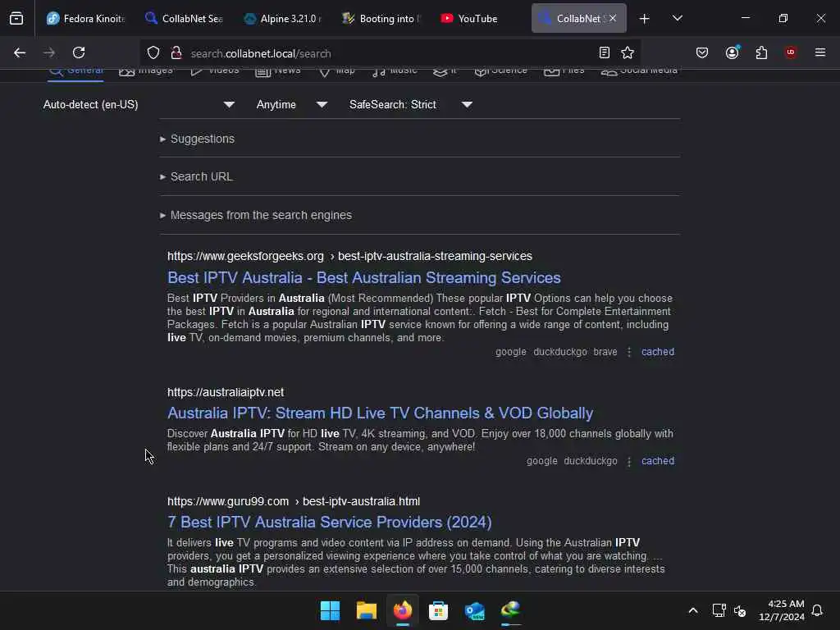Expand the Suggestions section
Screen dimensions: 840x630
pyautogui.click(x=197, y=139)
